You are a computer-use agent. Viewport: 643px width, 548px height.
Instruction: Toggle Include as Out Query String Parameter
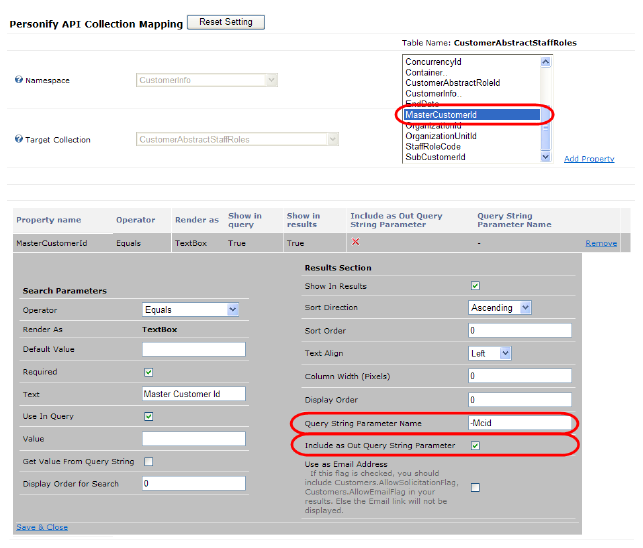(475, 445)
